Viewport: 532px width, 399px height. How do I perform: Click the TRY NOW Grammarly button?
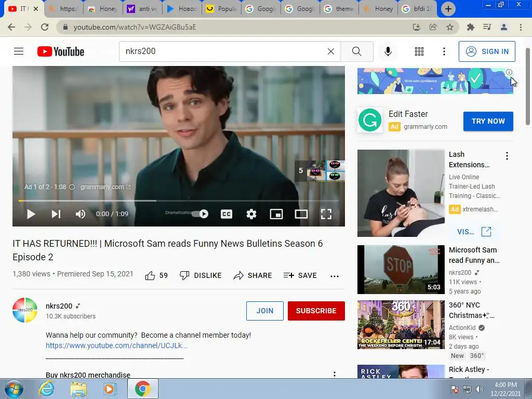pyautogui.click(x=488, y=121)
